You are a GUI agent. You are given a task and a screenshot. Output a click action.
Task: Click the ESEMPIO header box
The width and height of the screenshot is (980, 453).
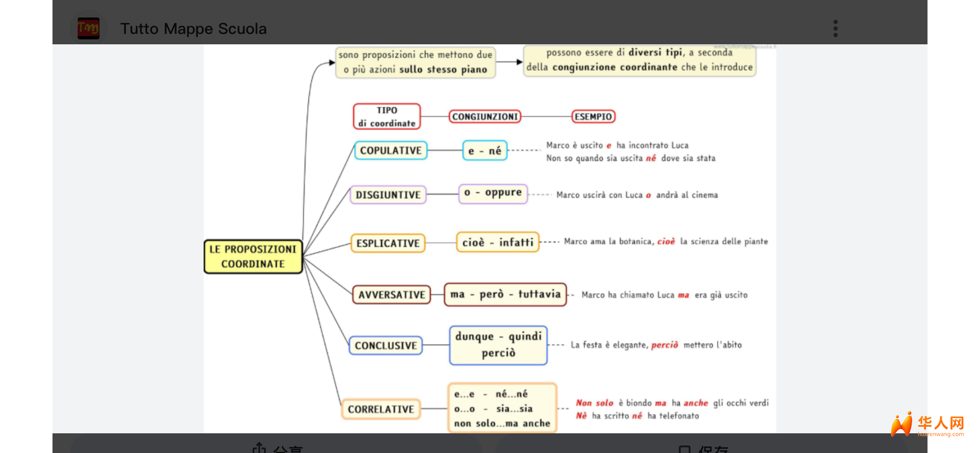click(593, 117)
